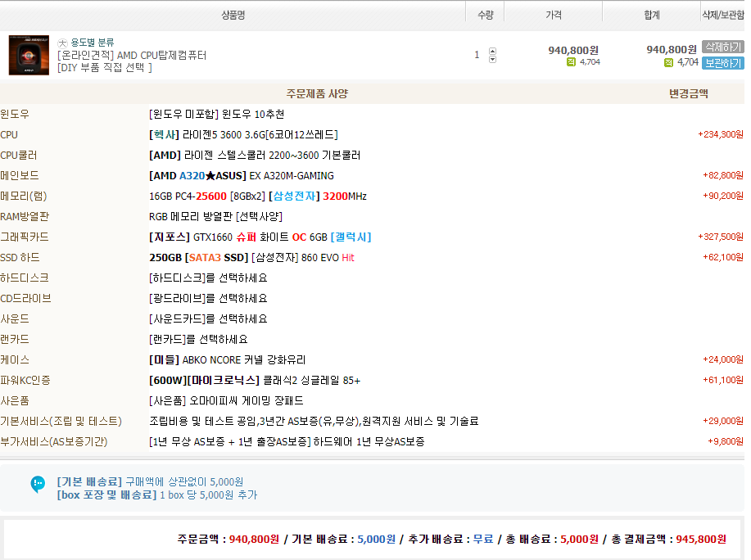Click the 16GB PC4-25600 memory spec

[258, 196]
